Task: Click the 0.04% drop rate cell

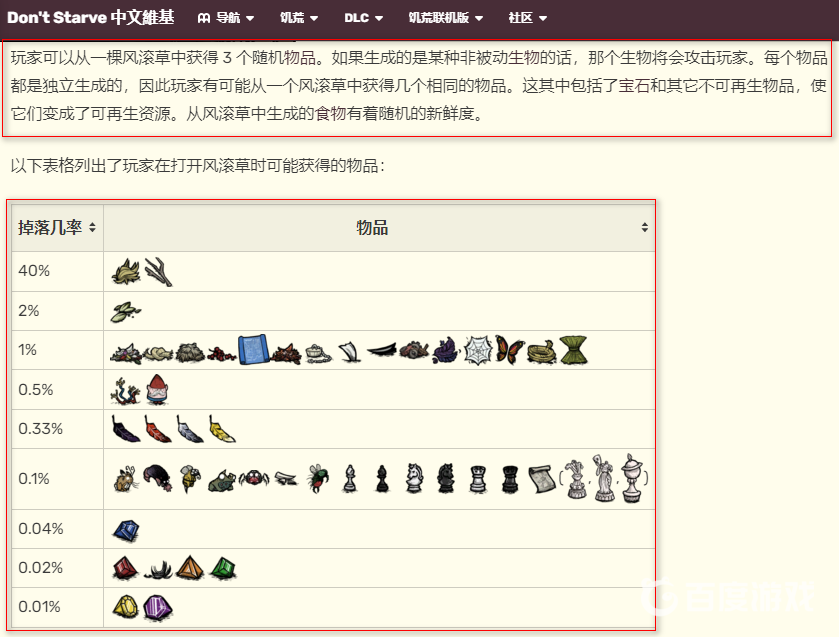Action: [x=57, y=529]
